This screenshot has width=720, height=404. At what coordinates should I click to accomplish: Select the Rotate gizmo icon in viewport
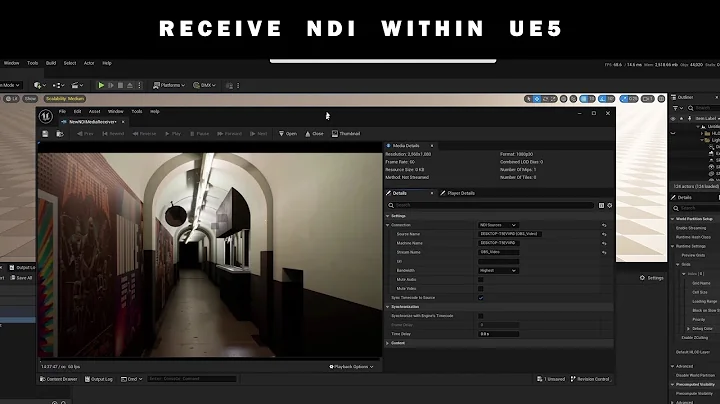545,99
